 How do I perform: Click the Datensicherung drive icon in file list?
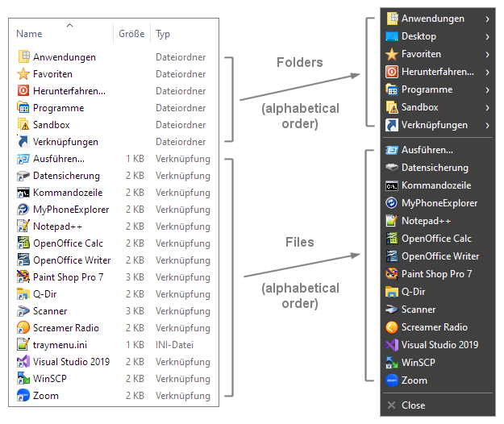click(23, 176)
